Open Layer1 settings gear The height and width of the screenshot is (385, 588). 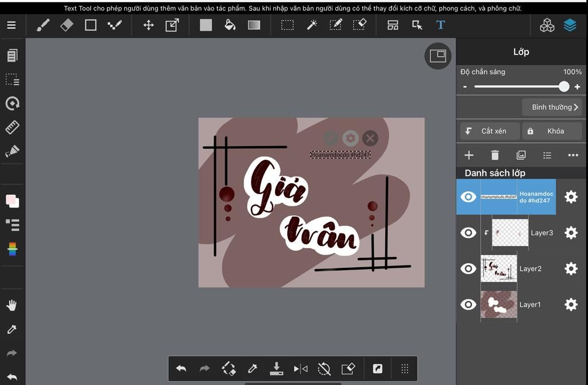[571, 305]
